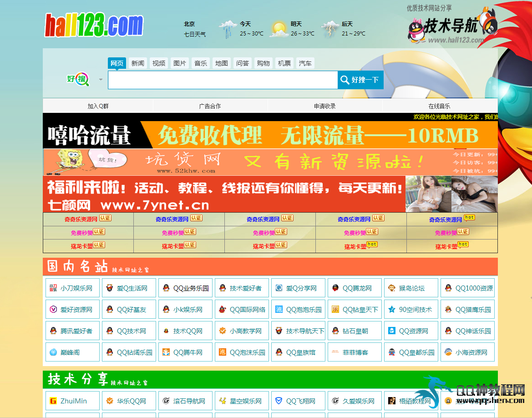Switch to the 购物 search tab
532x418 pixels.
[263, 63]
